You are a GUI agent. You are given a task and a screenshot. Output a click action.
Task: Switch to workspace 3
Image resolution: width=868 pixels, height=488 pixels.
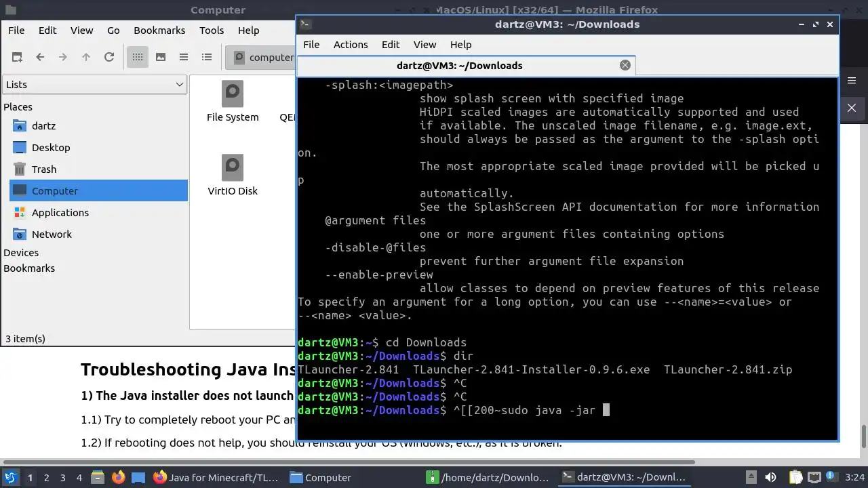click(62, 478)
